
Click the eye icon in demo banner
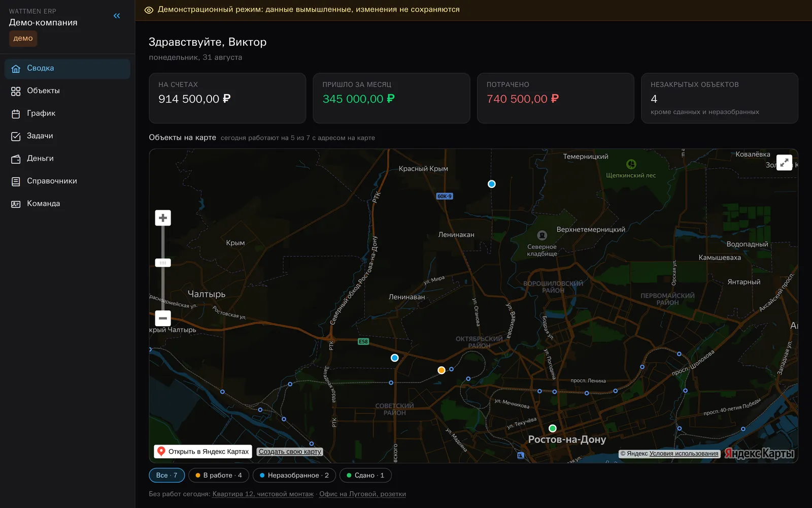click(x=149, y=10)
